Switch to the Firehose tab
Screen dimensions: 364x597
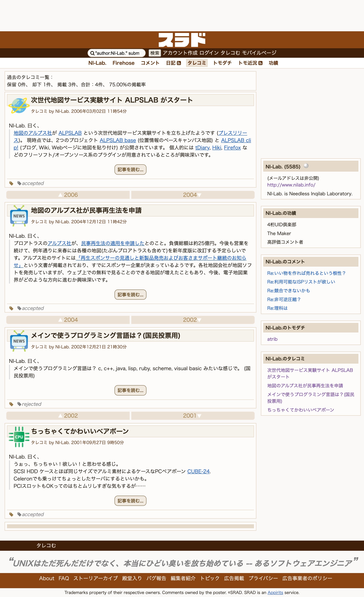click(123, 63)
